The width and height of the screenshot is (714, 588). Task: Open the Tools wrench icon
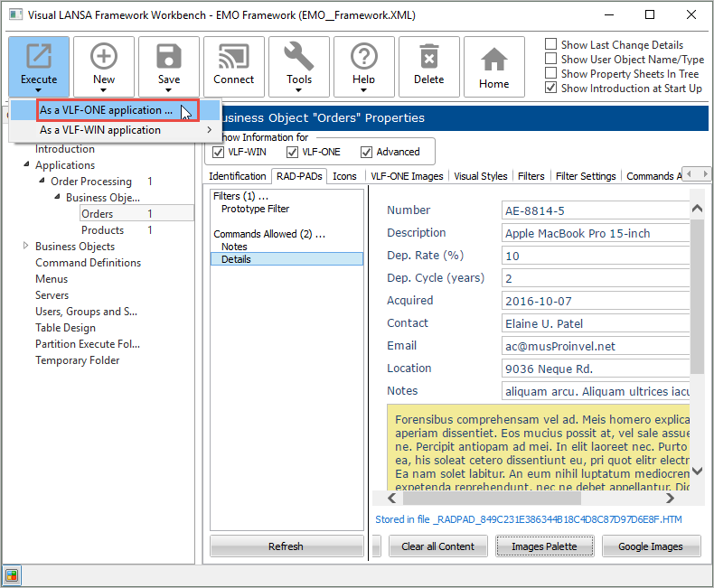point(299,57)
